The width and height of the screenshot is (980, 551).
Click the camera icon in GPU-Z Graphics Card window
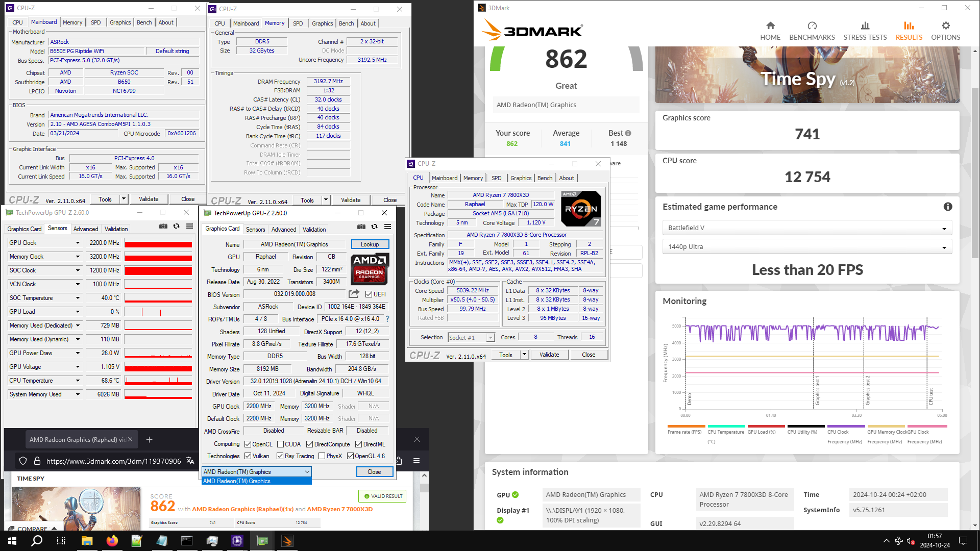[x=361, y=227]
